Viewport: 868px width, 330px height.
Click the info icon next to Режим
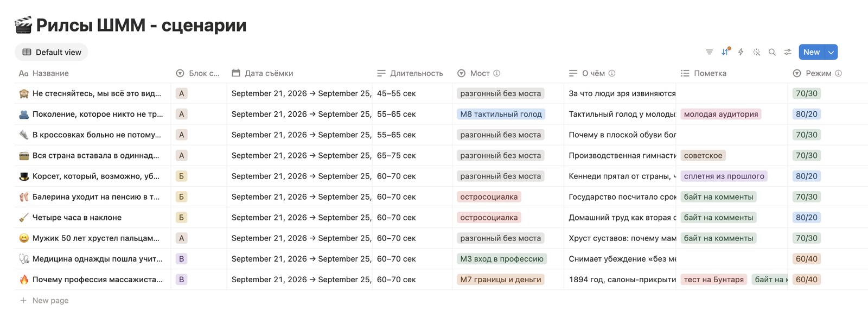pos(838,73)
